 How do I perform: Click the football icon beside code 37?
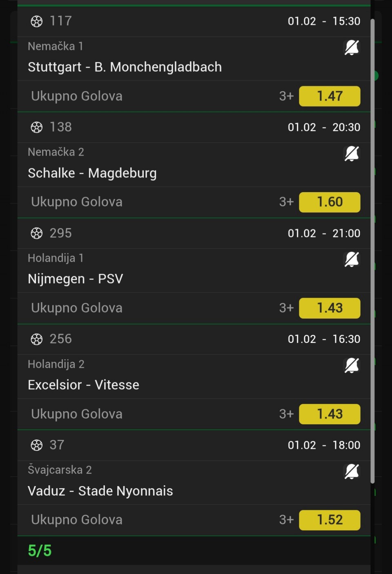click(37, 445)
